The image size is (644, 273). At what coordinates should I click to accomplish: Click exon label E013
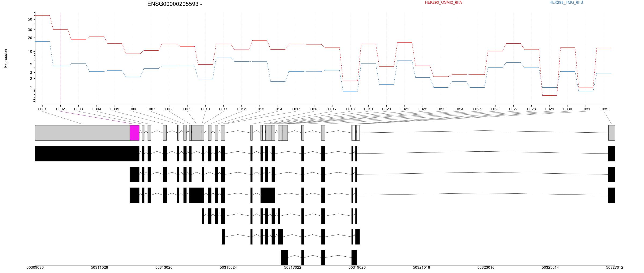pyautogui.click(x=260, y=109)
